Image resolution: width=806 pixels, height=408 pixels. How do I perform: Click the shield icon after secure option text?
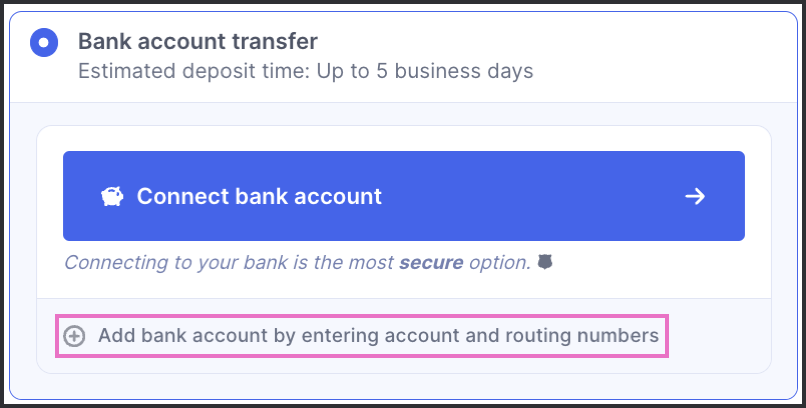[545, 263]
